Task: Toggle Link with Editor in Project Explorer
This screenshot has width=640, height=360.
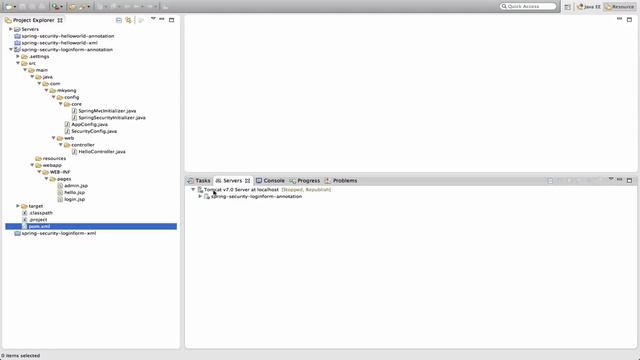Action: tap(129, 20)
